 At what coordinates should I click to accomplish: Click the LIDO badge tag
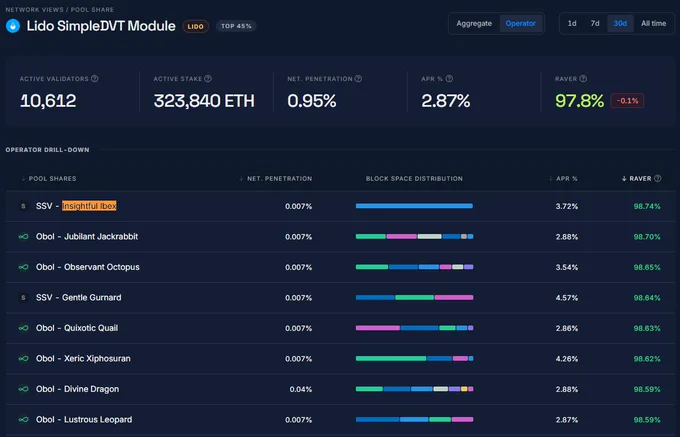tap(196, 26)
